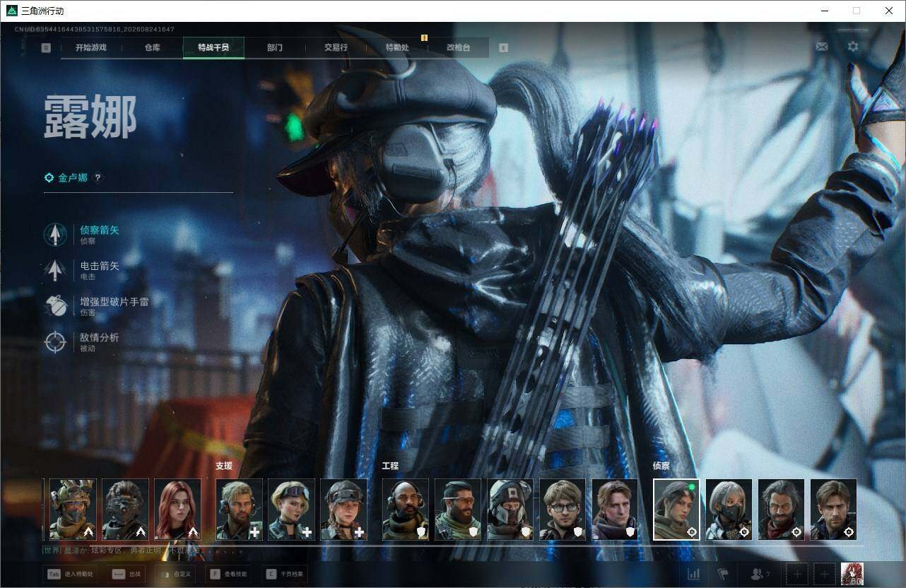906x588 pixels.
Task: Select the 增强型破片手雷 grenade icon
Action: tap(55, 306)
